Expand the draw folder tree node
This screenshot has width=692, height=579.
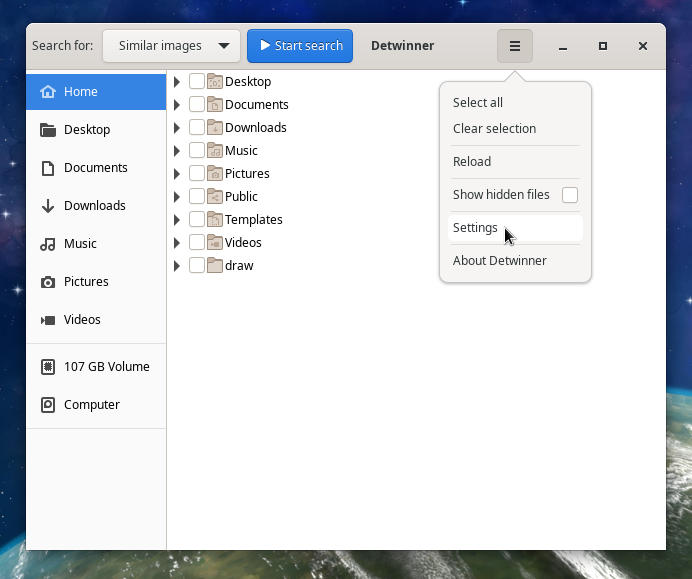pos(177,266)
